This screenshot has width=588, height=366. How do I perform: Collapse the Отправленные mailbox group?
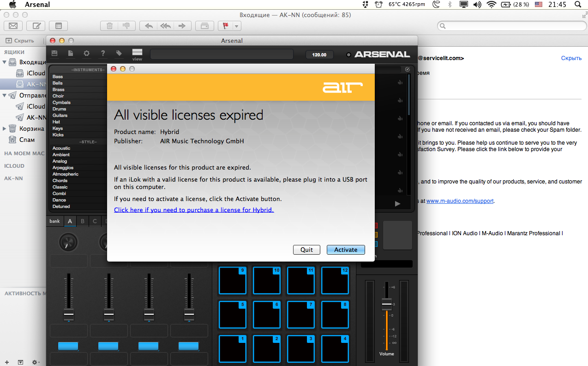point(5,95)
